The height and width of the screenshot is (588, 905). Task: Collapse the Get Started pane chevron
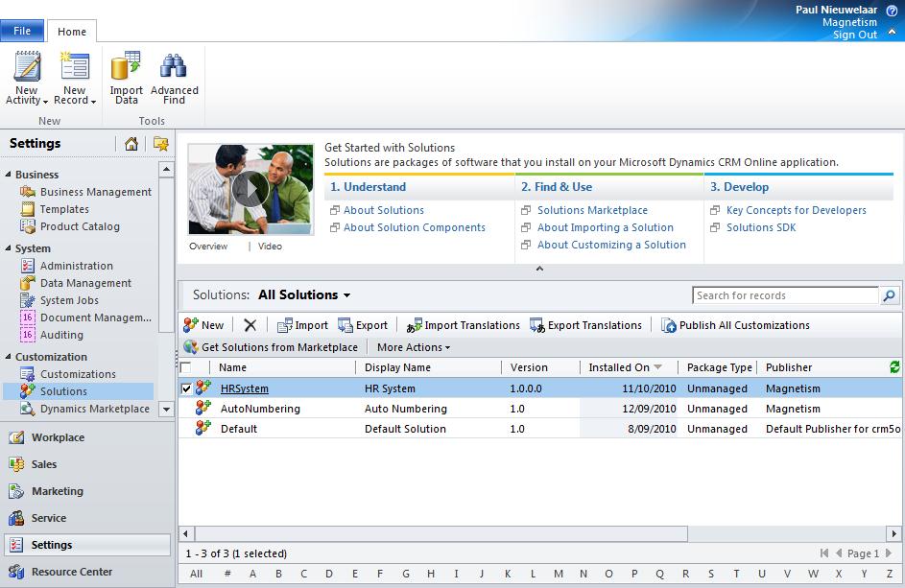[x=539, y=269]
